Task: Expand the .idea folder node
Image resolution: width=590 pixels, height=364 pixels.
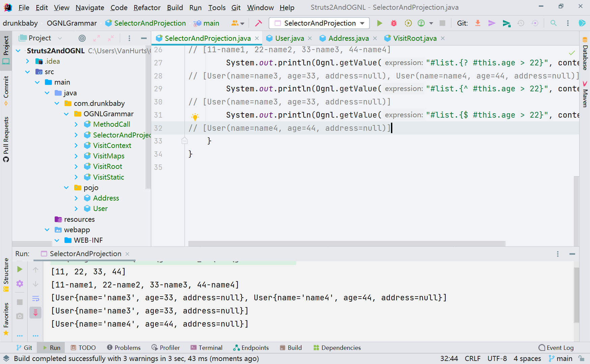Action: coord(28,61)
